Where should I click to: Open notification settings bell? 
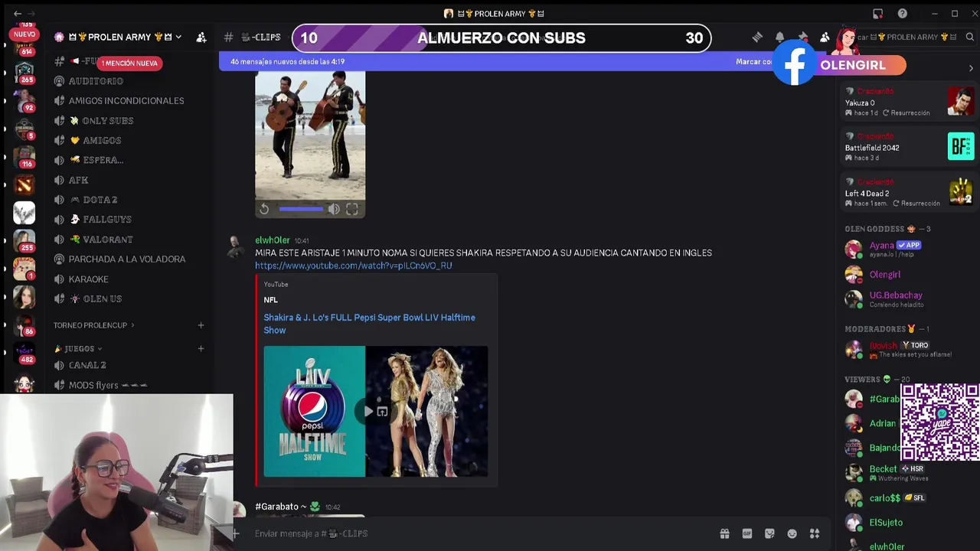click(779, 37)
